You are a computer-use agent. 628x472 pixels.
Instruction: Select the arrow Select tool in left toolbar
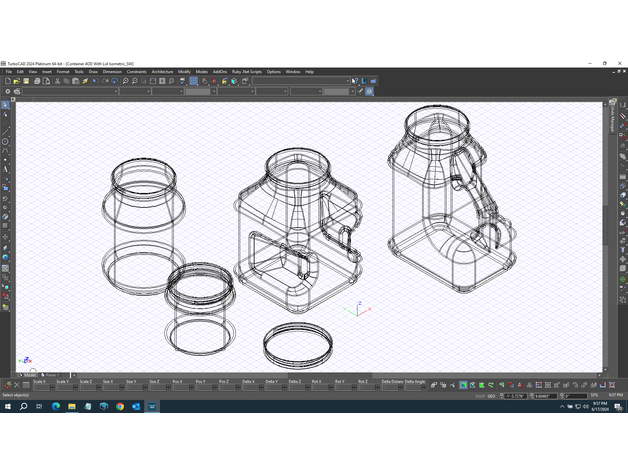pyautogui.click(x=5, y=105)
